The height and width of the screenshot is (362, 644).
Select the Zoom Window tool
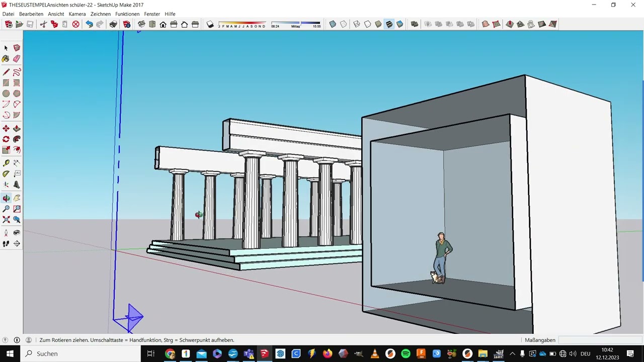17,209
